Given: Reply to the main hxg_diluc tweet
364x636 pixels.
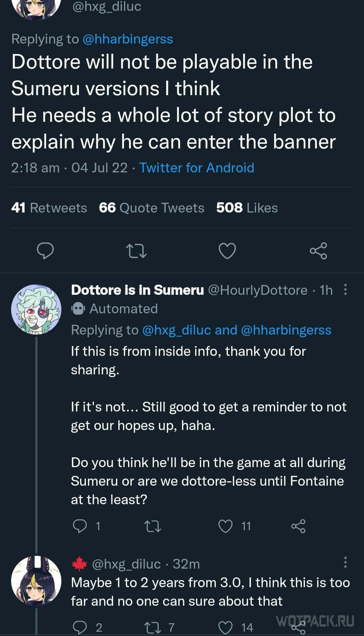Looking at the screenshot, I should (45, 251).
